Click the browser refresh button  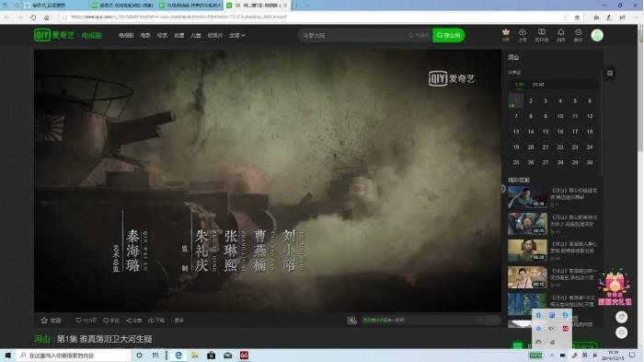coord(33,18)
